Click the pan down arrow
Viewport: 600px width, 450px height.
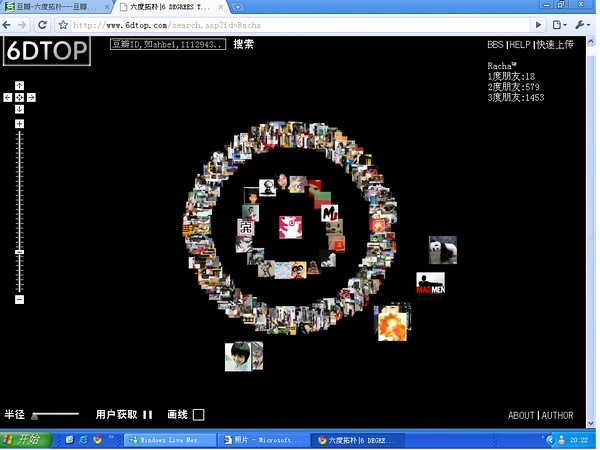pyautogui.click(x=19, y=108)
